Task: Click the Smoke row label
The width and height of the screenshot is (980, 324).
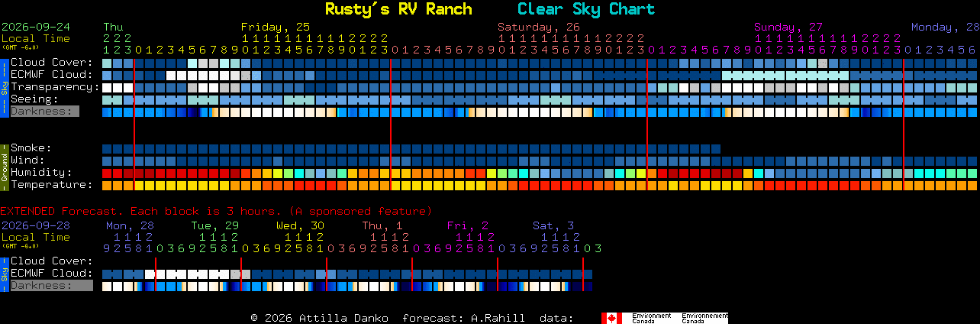Action: [x=31, y=147]
